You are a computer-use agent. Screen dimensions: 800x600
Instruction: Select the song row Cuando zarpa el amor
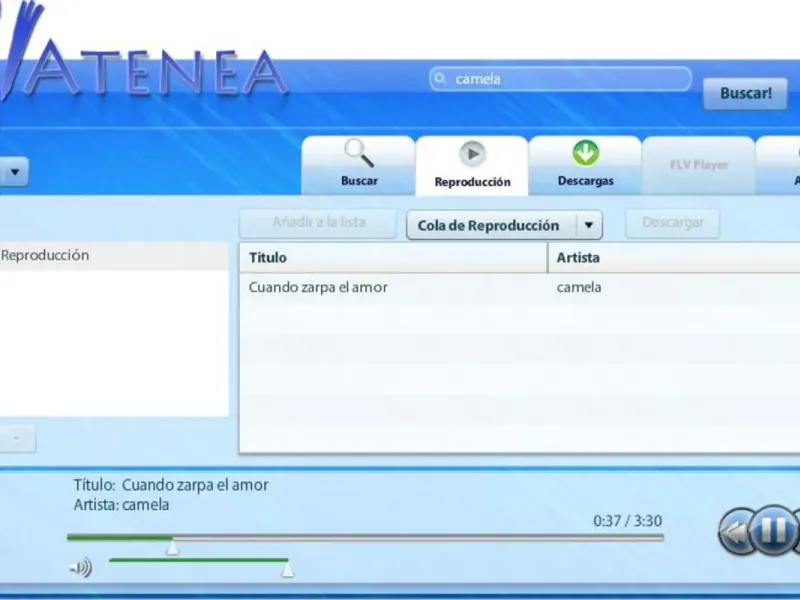pos(519,288)
